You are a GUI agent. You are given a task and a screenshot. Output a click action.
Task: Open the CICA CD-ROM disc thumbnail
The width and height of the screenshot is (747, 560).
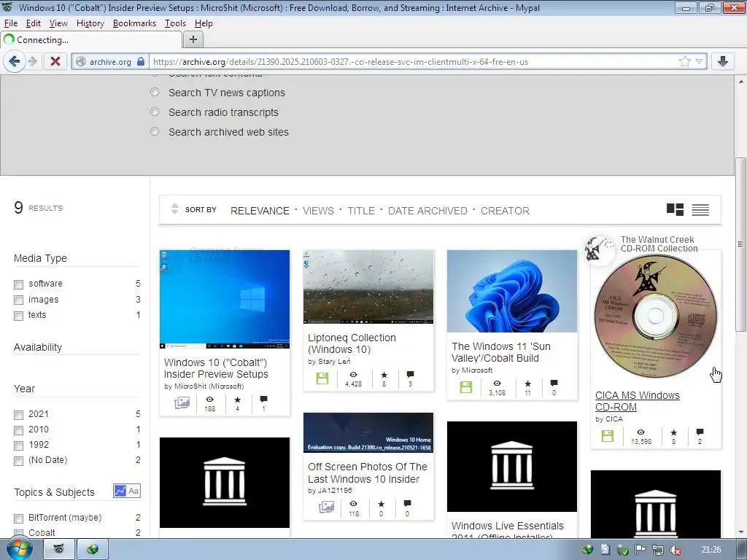click(x=656, y=316)
